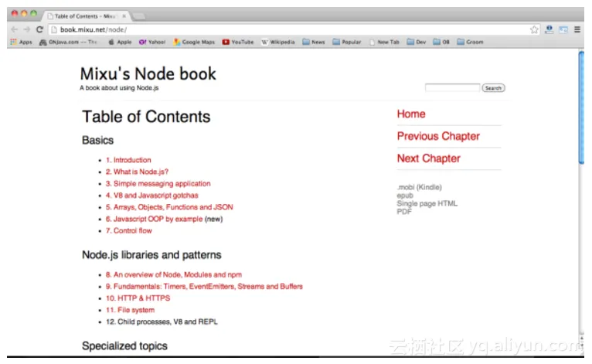The image size is (592, 364).
Task: Open chapter 1. Introduction
Action: click(128, 160)
